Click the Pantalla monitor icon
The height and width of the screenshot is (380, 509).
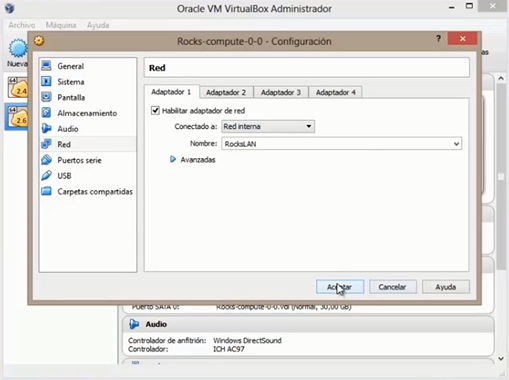pyautogui.click(x=46, y=97)
